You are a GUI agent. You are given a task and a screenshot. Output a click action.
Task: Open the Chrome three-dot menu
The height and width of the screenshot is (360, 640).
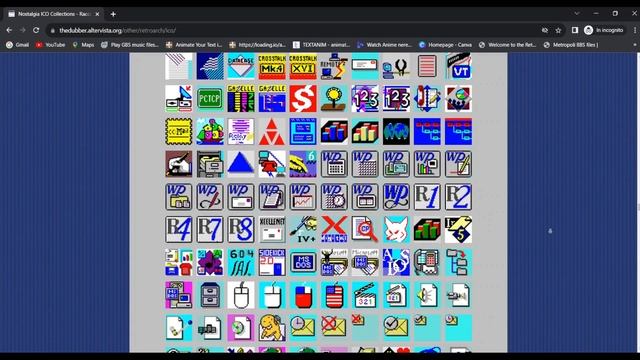point(635,30)
